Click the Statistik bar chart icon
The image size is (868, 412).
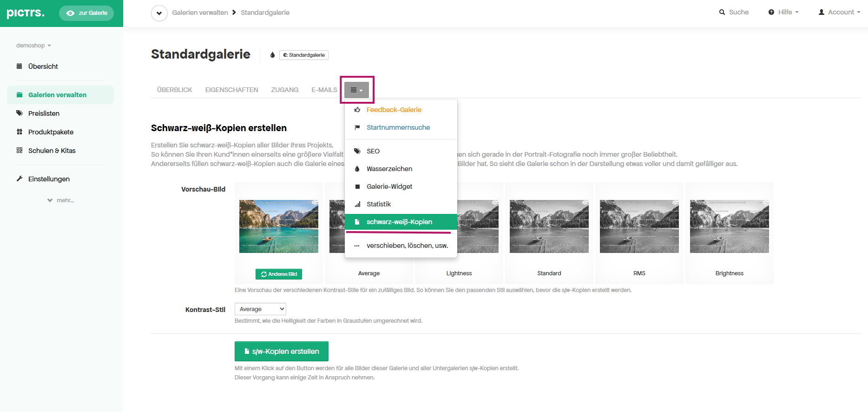tap(357, 204)
